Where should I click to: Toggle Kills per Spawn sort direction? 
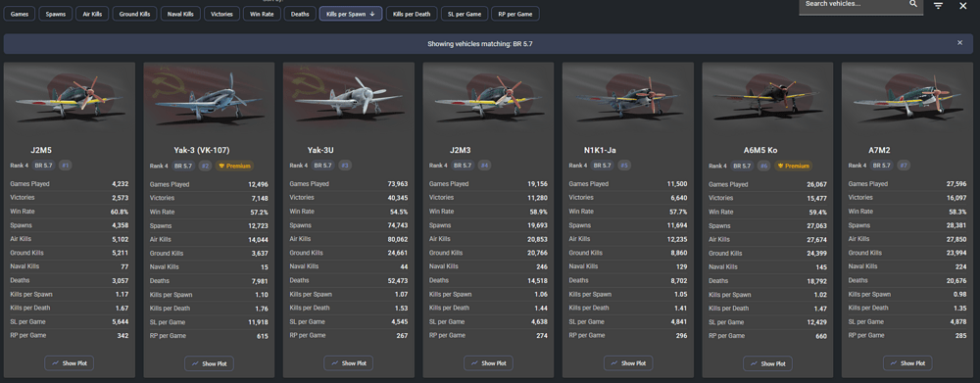[x=351, y=14]
